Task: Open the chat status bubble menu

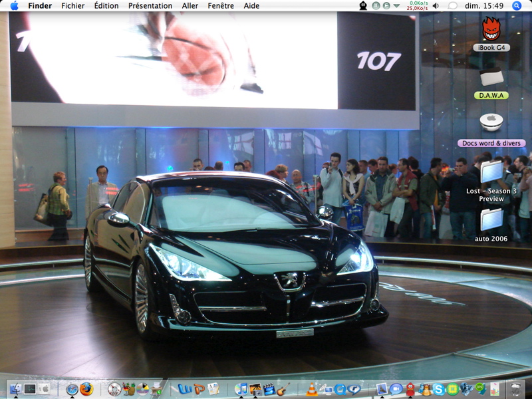Action: tap(452, 6)
